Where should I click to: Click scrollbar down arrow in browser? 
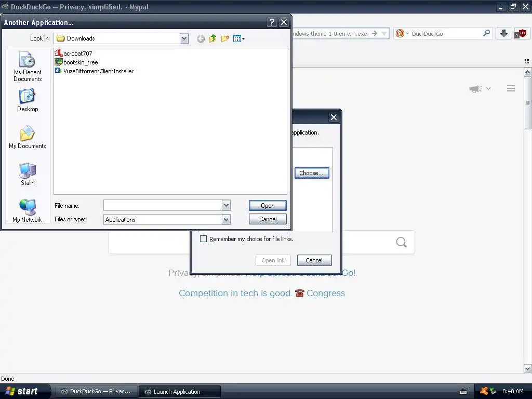(527, 368)
